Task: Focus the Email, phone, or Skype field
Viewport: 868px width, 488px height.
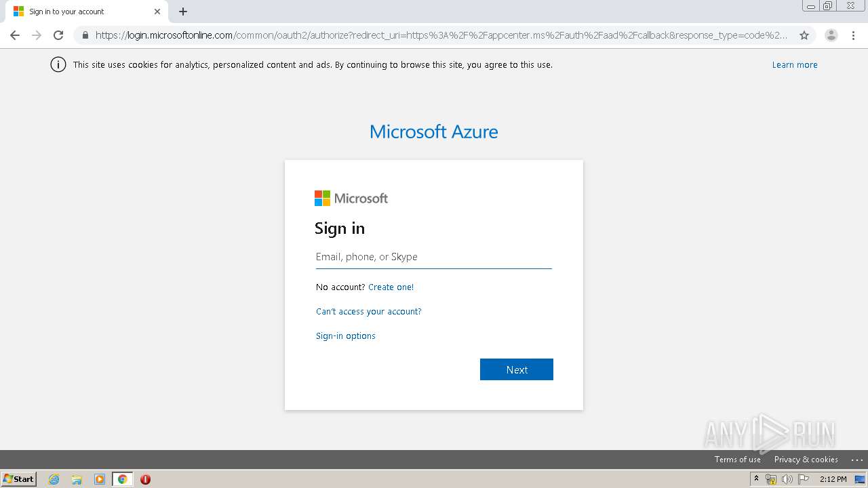Action: 434,257
